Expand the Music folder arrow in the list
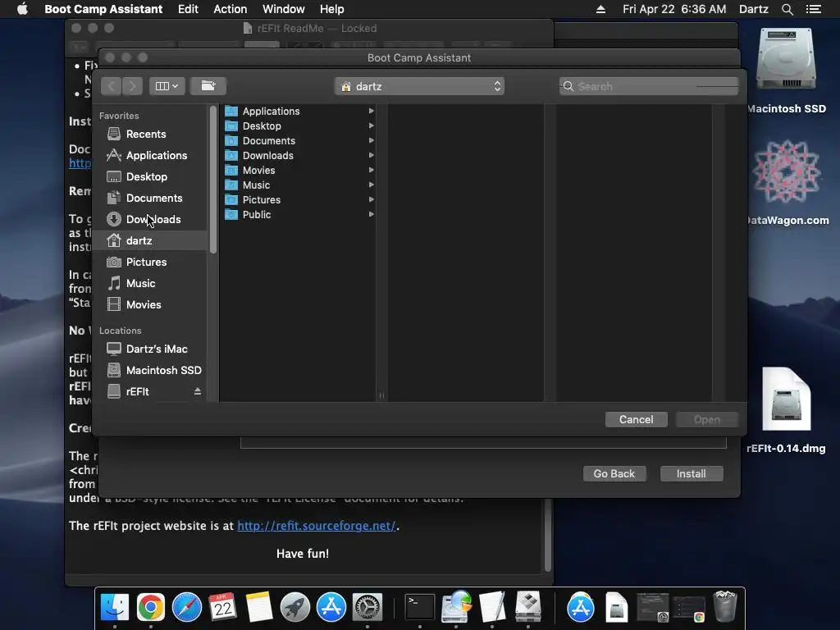This screenshot has height=630, width=840. [x=371, y=185]
